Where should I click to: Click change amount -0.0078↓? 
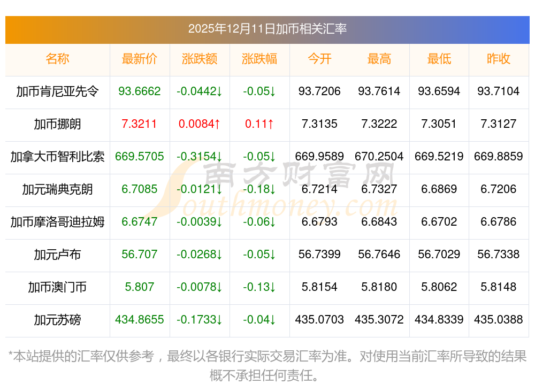tap(200, 287)
